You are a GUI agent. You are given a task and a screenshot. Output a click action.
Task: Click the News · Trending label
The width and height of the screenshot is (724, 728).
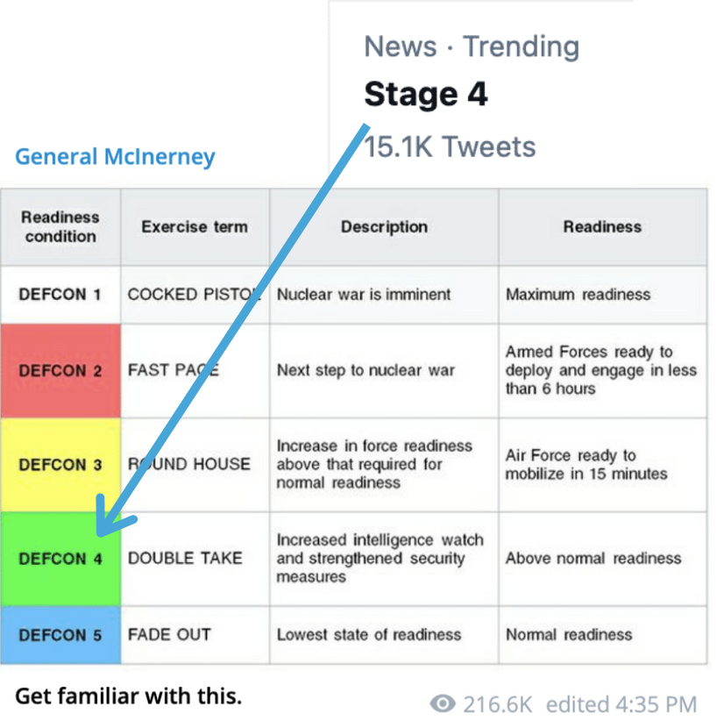pyautogui.click(x=472, y=46)
